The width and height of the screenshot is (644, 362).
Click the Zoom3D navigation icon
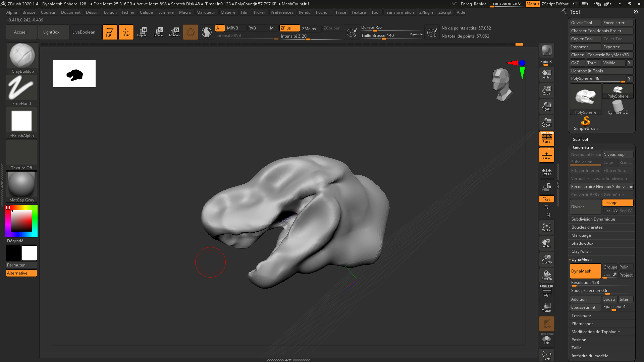(x=546, y=259)
